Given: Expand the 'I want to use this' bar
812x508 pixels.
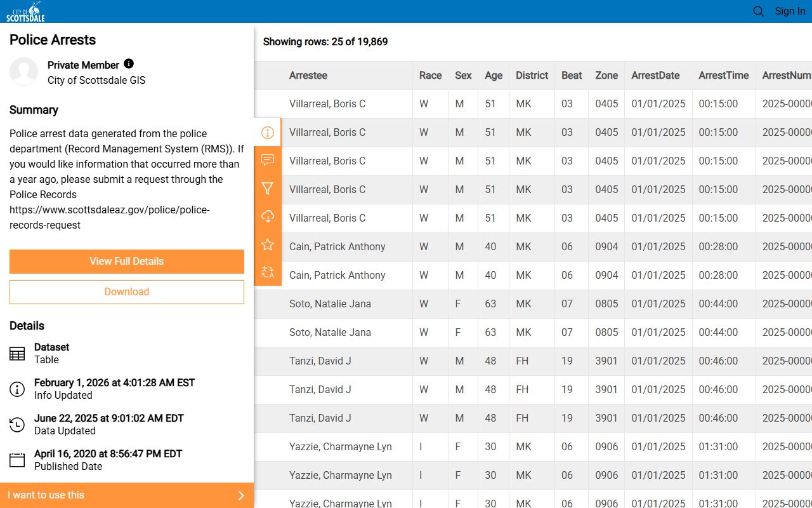Looking at the screenshot, I should click(127, 495).
